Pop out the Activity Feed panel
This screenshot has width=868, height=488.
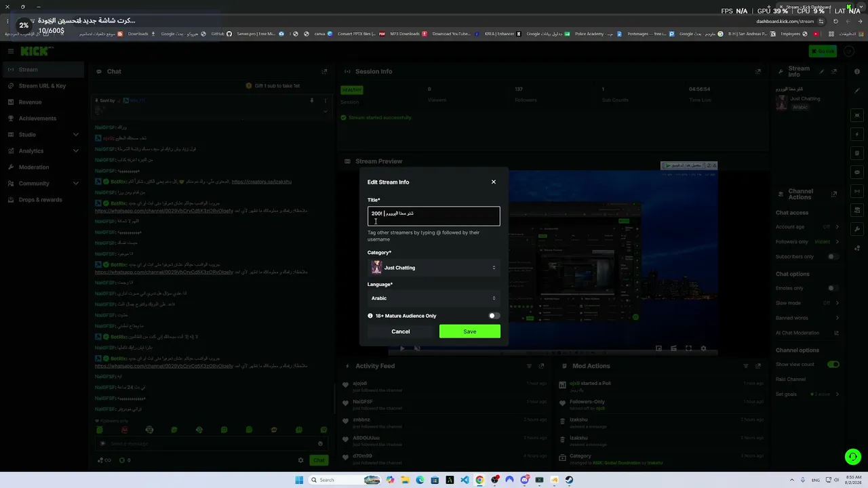pyautogui.click(x=541, y=366)
